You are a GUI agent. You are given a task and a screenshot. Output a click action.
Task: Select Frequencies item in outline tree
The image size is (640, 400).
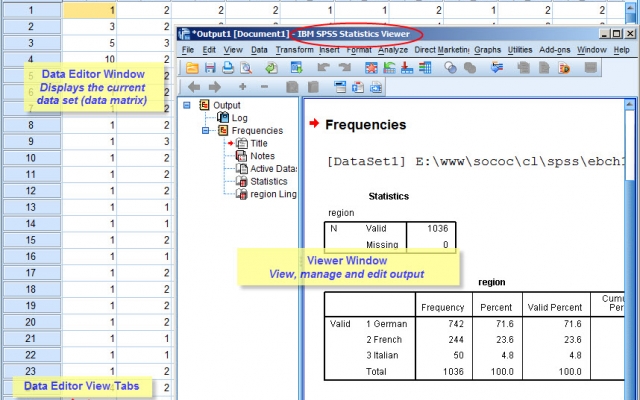point(257,131)
